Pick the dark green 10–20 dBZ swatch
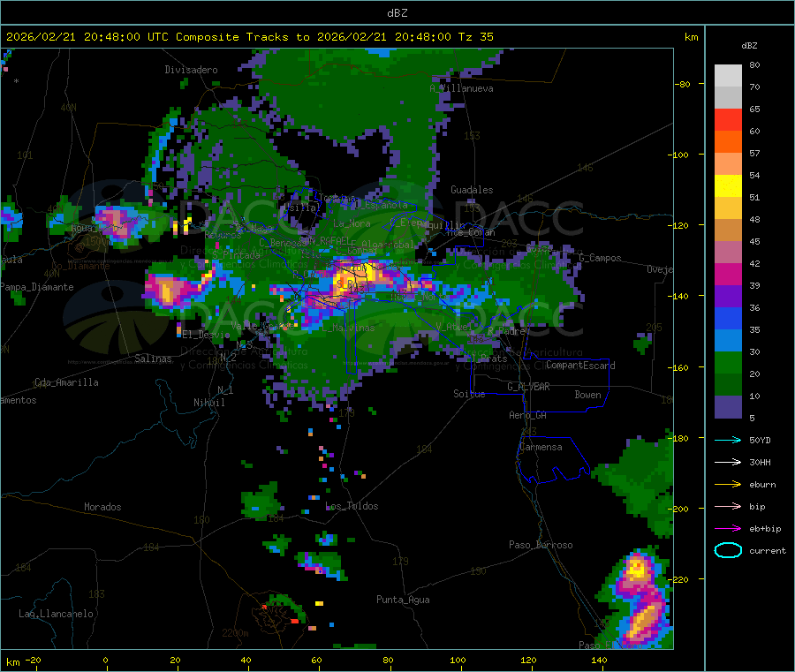 click(728, 385)
